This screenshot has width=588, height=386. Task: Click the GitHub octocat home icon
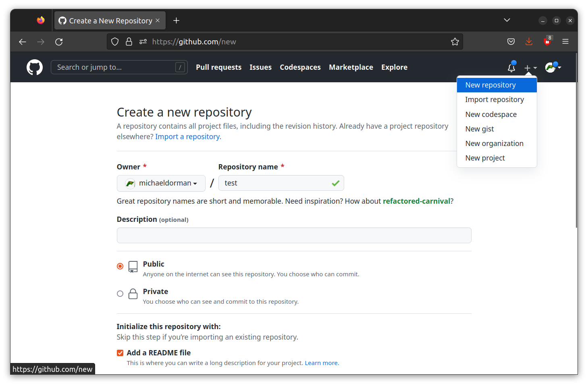tap(34, 67)
